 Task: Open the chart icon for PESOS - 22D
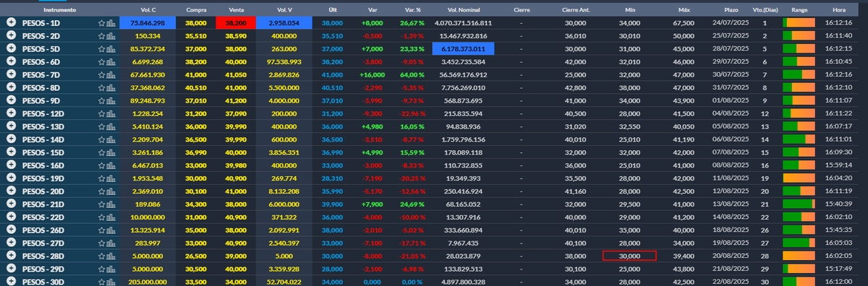point(111,217)
